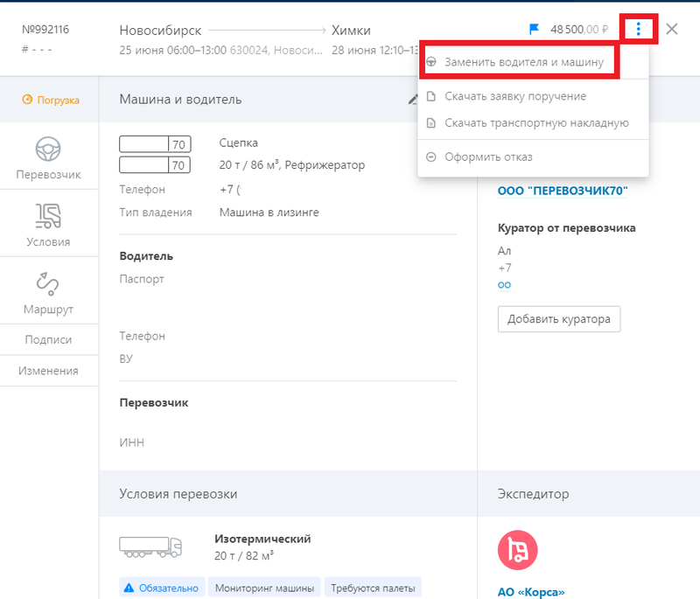This screenshot has height=599, width=700.
Task: Go to Условия truck icon section
Action: 49,225
